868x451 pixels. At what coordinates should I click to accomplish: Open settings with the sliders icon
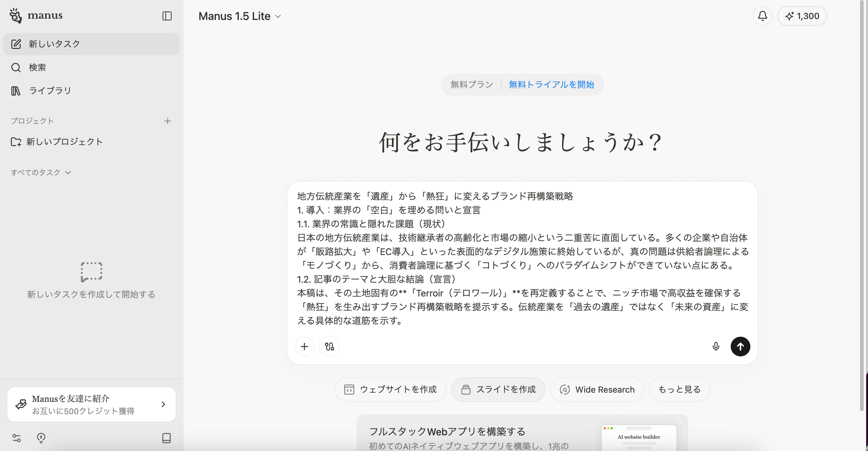pyautogui.click(x=17, y=438)
